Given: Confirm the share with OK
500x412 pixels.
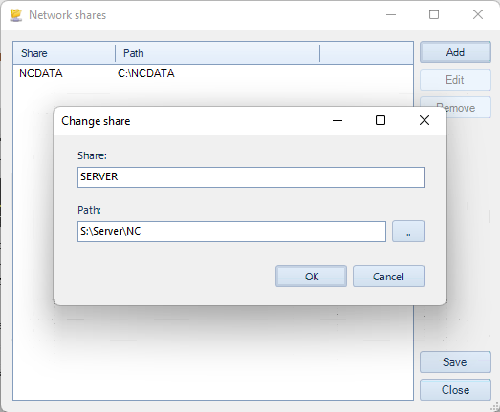Looking at the screenshot, I should coord(311,276).
